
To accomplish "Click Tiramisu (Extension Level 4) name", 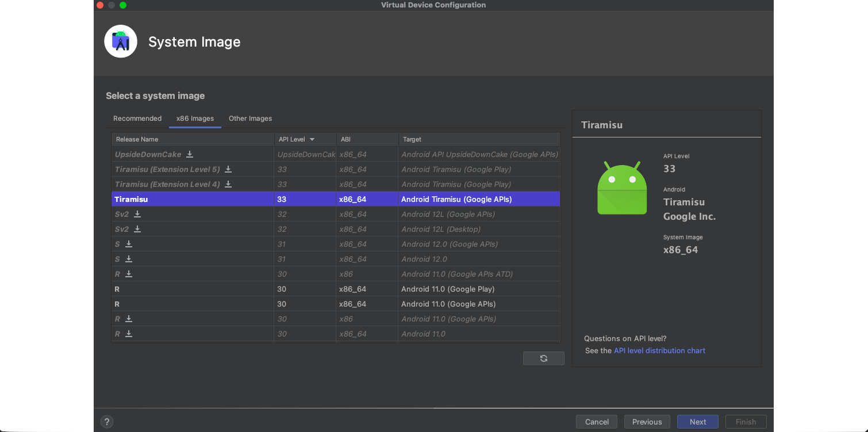I will [x=167, y=184].
